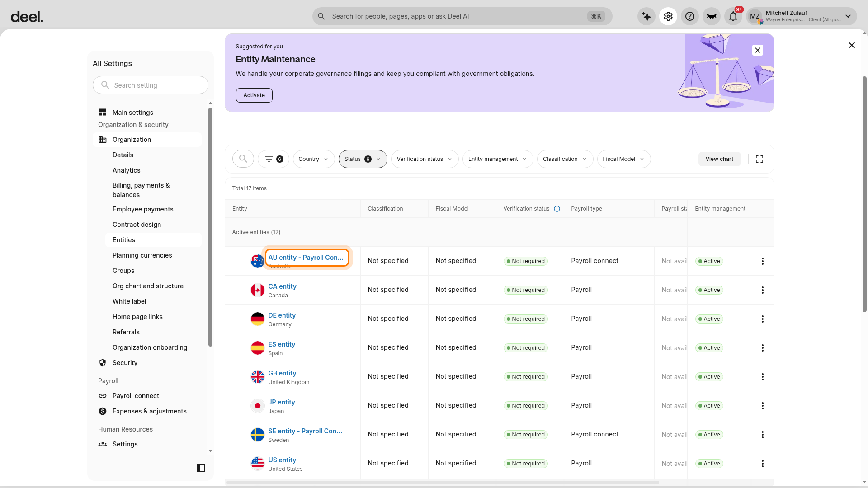Image resolution: width=868 pixels, height=488 pixels.
Task: Select Entities in the sidebar
Action: [x=154, y=240]
